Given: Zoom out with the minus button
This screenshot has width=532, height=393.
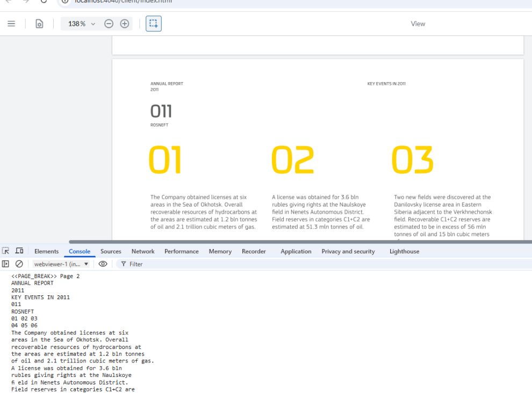Looking at the screenshot, I should click(x=109, y=24).
